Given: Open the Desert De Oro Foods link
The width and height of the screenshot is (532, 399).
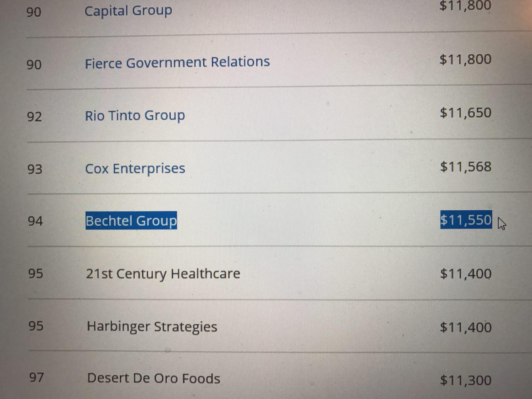Looking at the screenshot, I should pos(153,379).
